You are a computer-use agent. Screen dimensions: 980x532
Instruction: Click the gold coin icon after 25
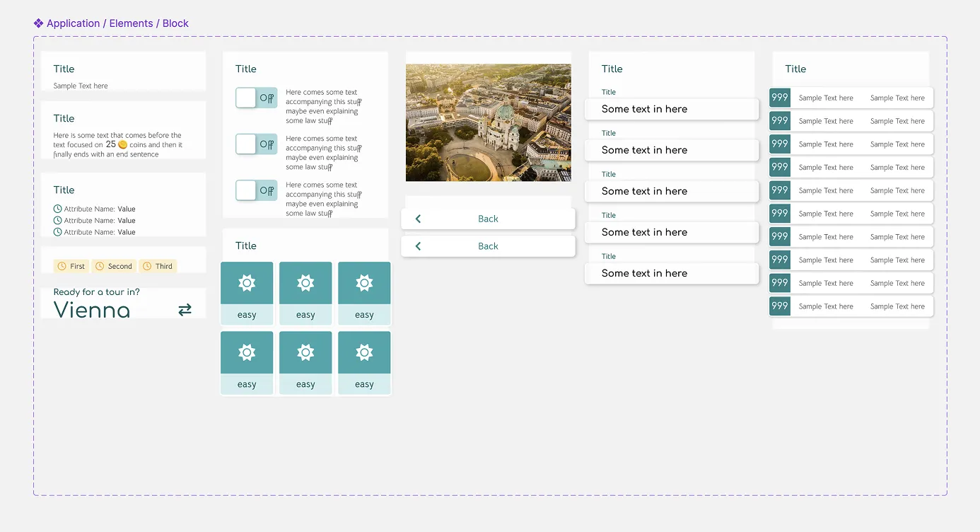[x=122, y=145]
